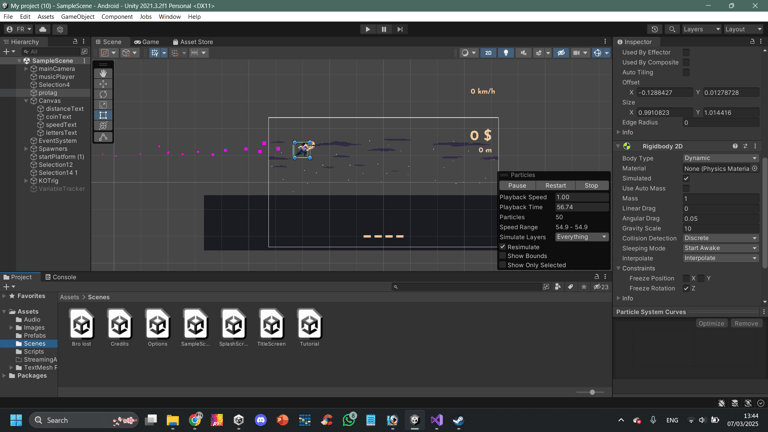The image size is (768, 432).
Task: Collapse the Rigidbody 2D component
Action: 618,146
